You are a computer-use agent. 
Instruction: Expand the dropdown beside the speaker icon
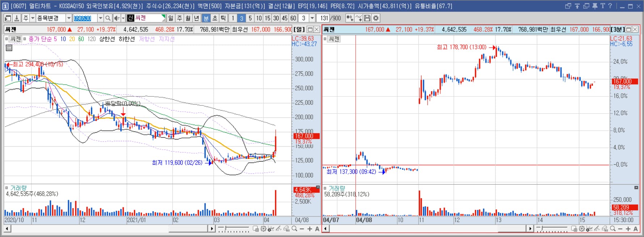123,18
